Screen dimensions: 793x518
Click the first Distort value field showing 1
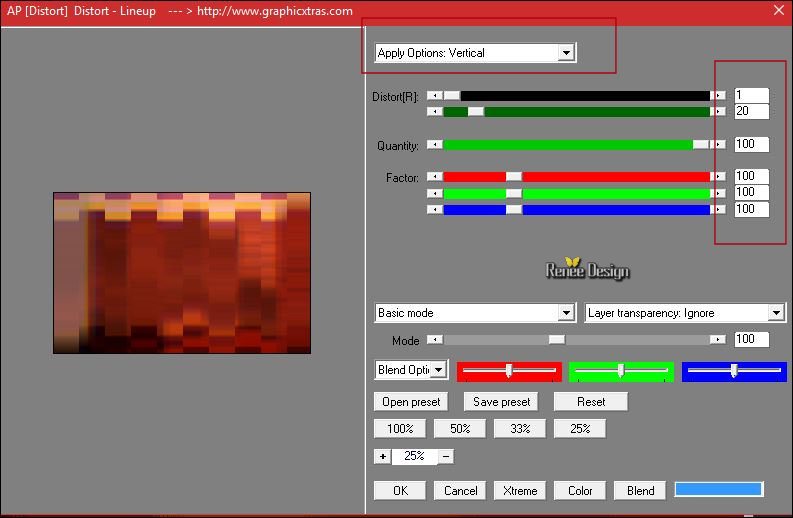tap(752, 95)
